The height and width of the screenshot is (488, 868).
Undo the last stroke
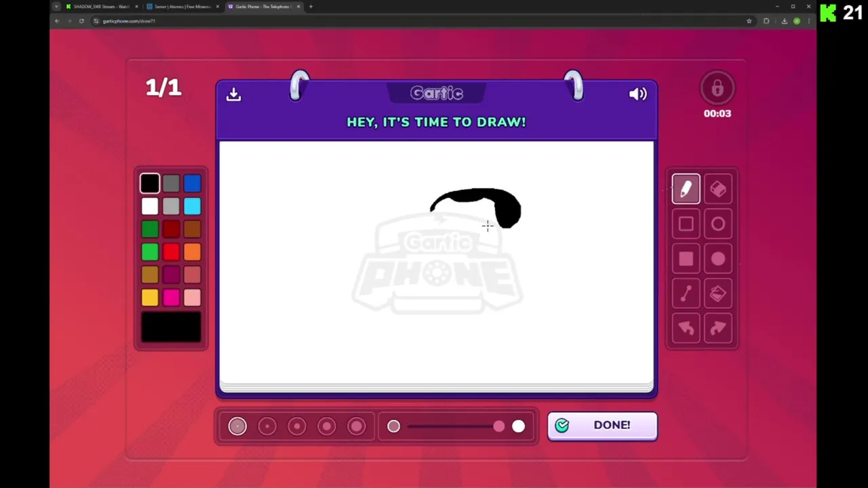coord(686,329)
